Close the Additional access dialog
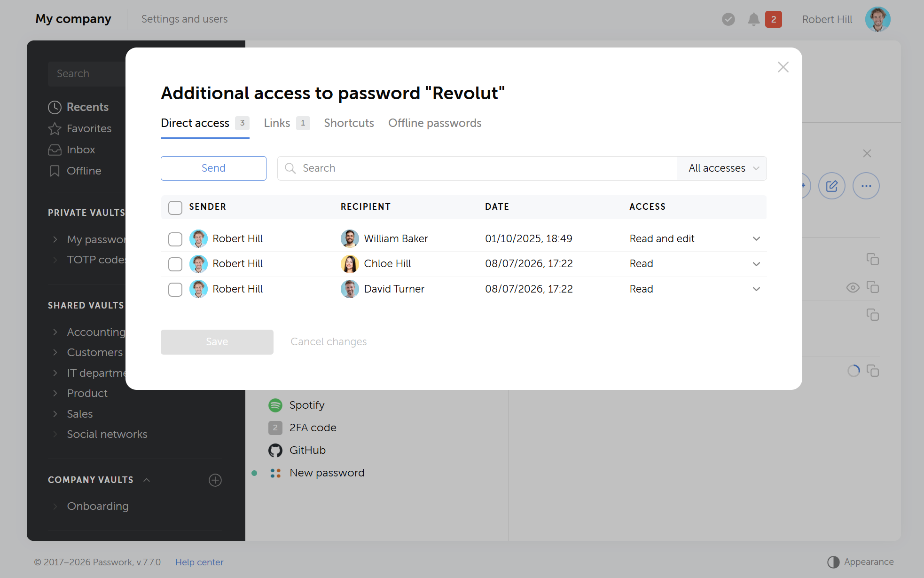Screen dimensions: 924x578 click(x=783, y=67)
